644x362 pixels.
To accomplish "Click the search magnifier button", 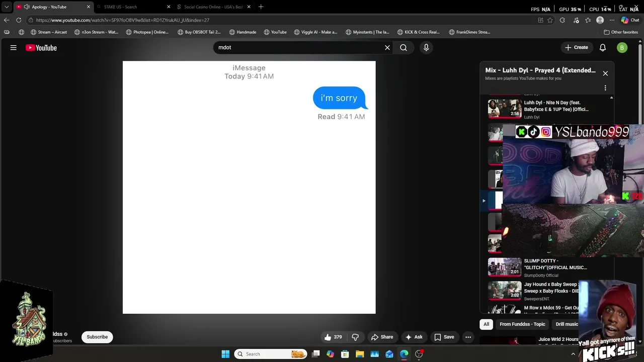I will pyautogui.click(x=404, y=47).
